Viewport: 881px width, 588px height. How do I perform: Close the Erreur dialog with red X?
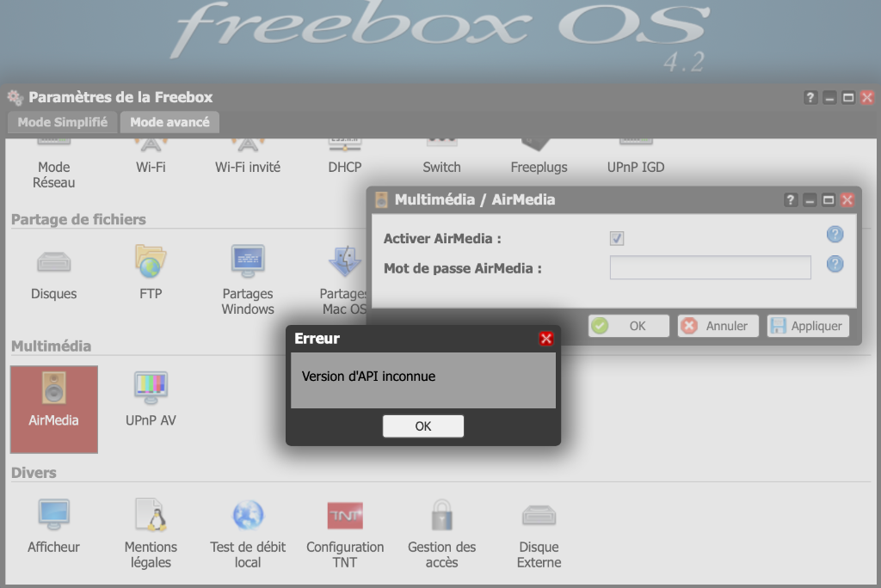546,339
